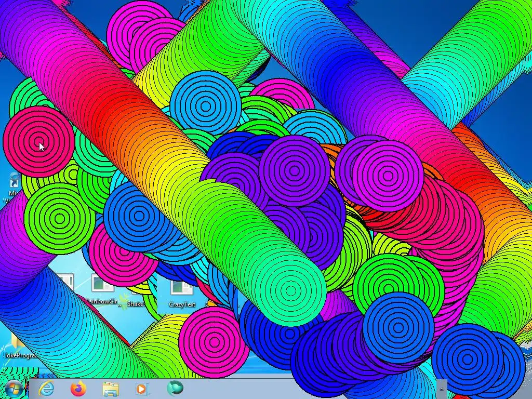Show hidden system tray icons arrow

tap(442, 389)
